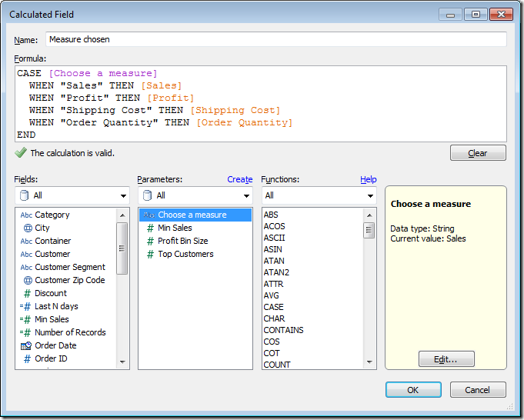Image resolution: width=524 pixels, height=420 pixels.
Task: Select the CONTAINS function in list
Action: [x=283, y=330]
